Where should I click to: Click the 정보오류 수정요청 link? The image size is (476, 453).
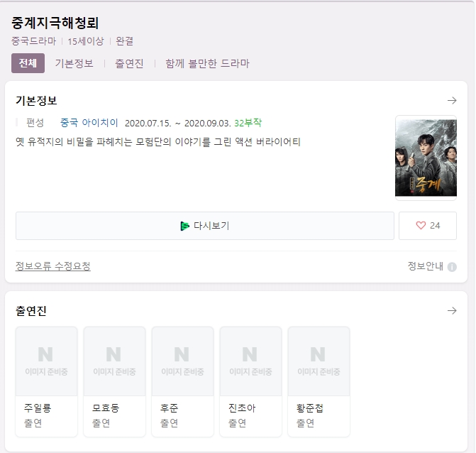[53, 266]
